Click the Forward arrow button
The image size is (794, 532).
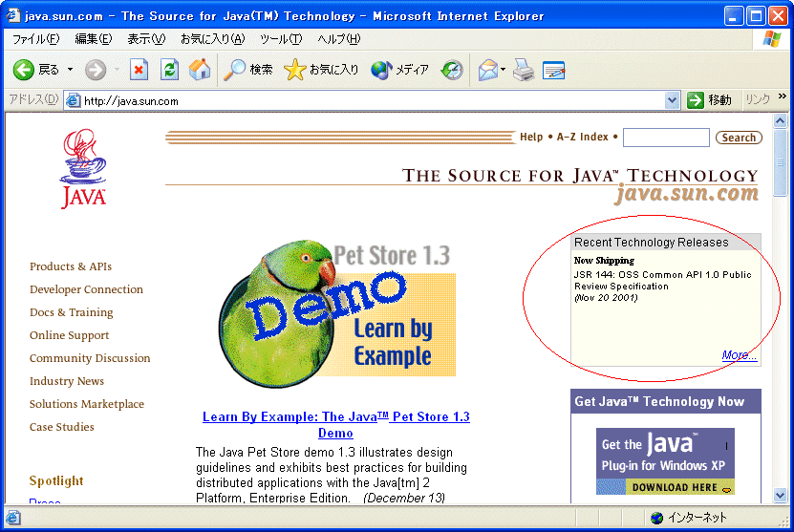(x=96, y=70)
